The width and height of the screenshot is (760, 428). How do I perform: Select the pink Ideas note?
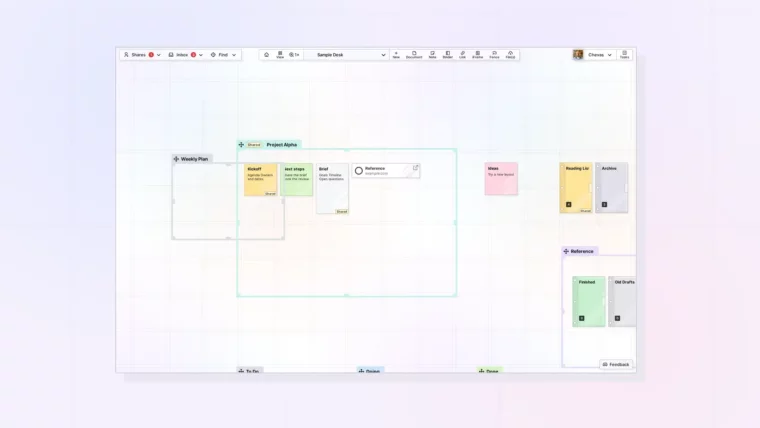(x=501, y=179)
